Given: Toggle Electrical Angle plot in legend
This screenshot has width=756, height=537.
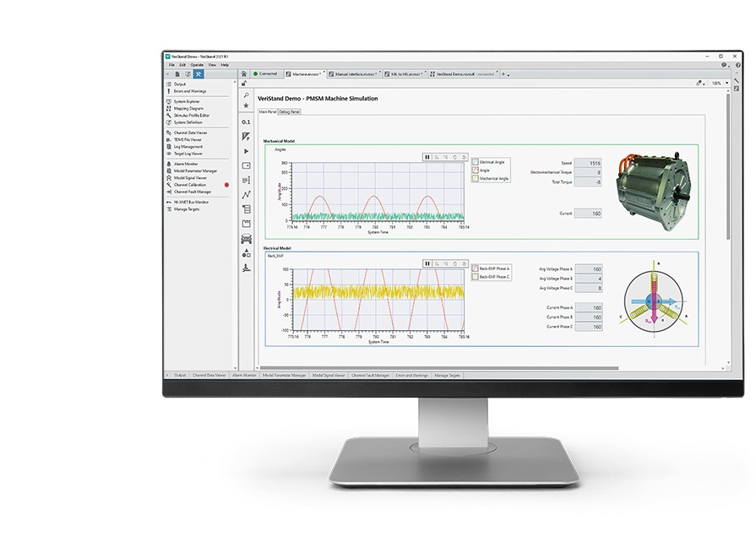Looking at the screenshot, I should click(x=475, y=161).
